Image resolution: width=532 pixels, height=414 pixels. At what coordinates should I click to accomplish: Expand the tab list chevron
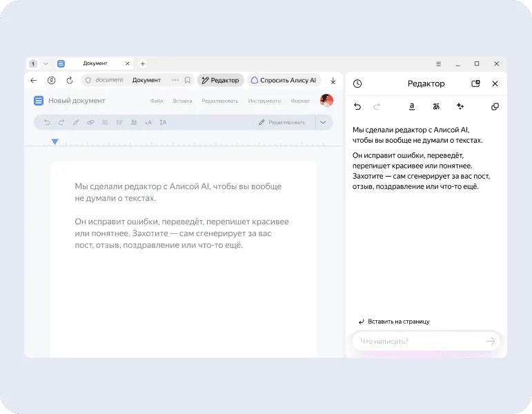(46, 63)
